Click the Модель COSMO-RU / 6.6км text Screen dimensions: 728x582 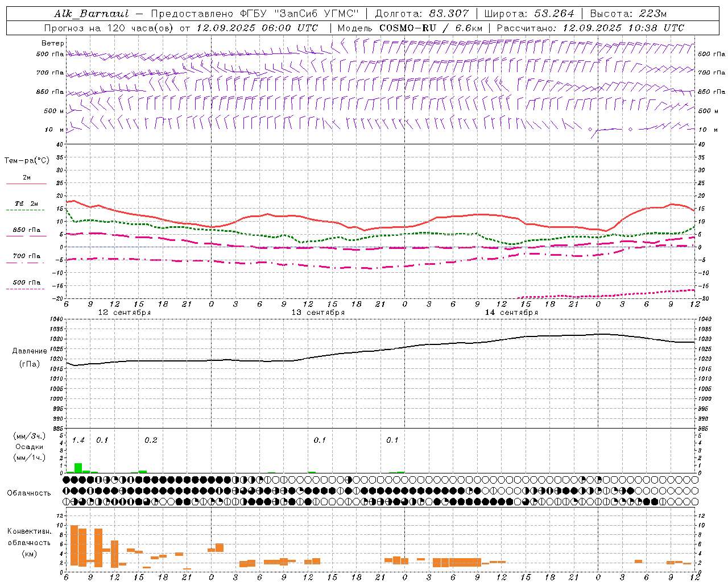click(410, 28)
